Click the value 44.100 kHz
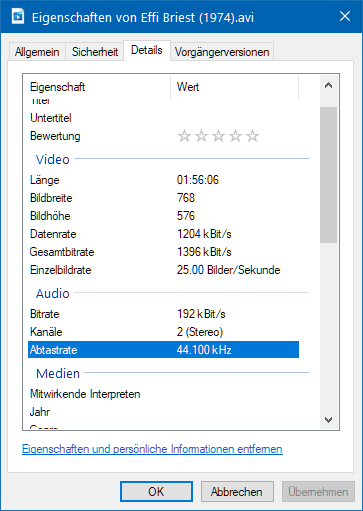The width and height of the screenshot is (363, 511). pyautogui.click(x=204, y=350)
